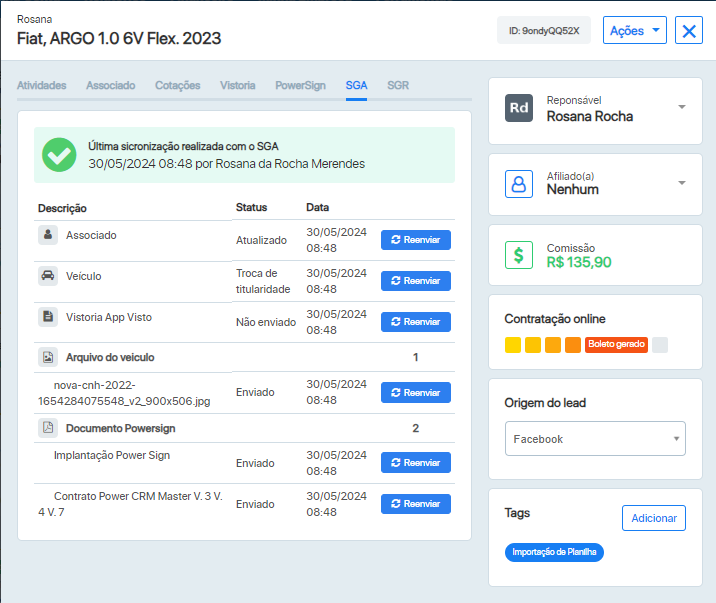This screenshot has width=716, height=603.
Task: Select the SGR tab
Action: click(398, 85)
